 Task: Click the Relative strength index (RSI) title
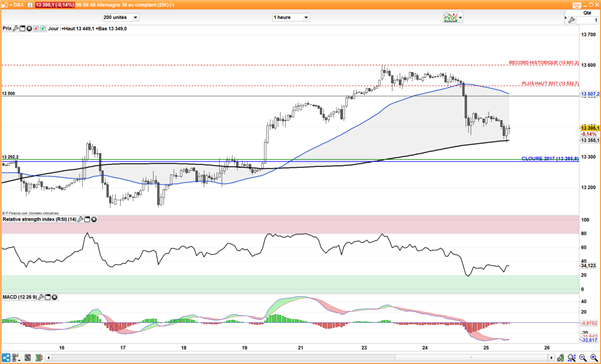point(39,219)
